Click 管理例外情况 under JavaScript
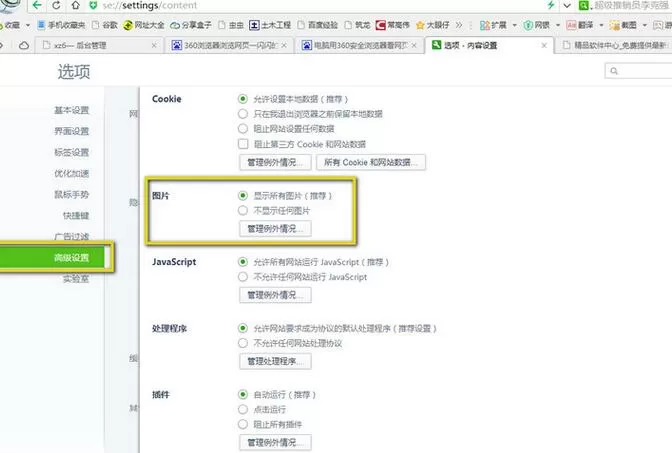The image size is (672, 453). coord(275,295)
